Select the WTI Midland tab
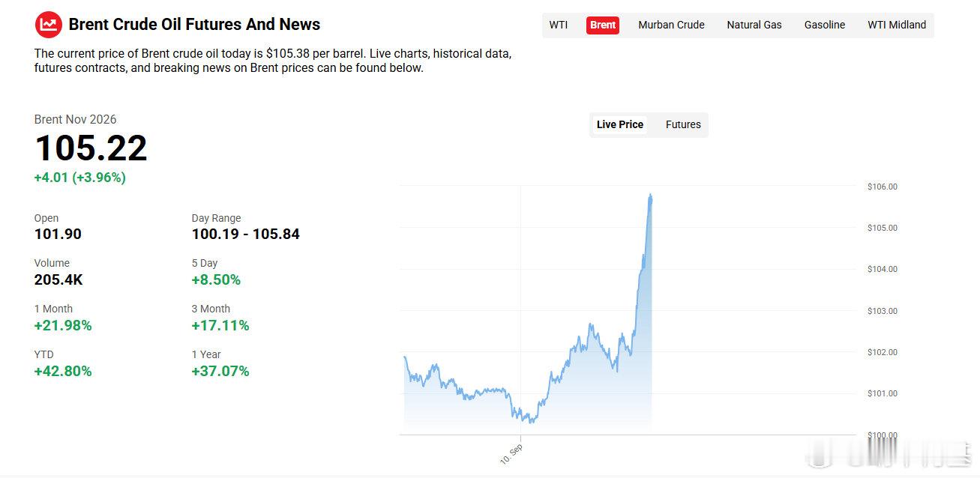Image resolution: width=980 pixels, height=478 pixels. pos(897,25)
